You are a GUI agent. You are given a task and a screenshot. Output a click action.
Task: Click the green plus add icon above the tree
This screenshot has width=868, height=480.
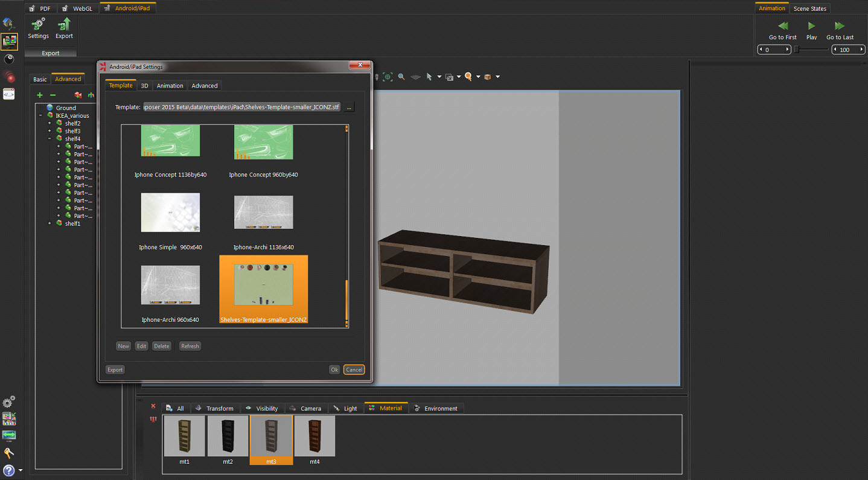point(40,95)
